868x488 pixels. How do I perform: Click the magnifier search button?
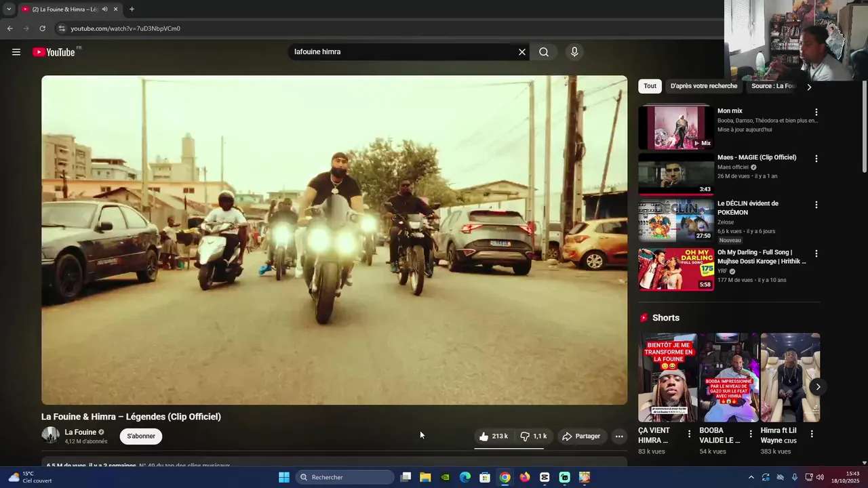click(544, 52)
